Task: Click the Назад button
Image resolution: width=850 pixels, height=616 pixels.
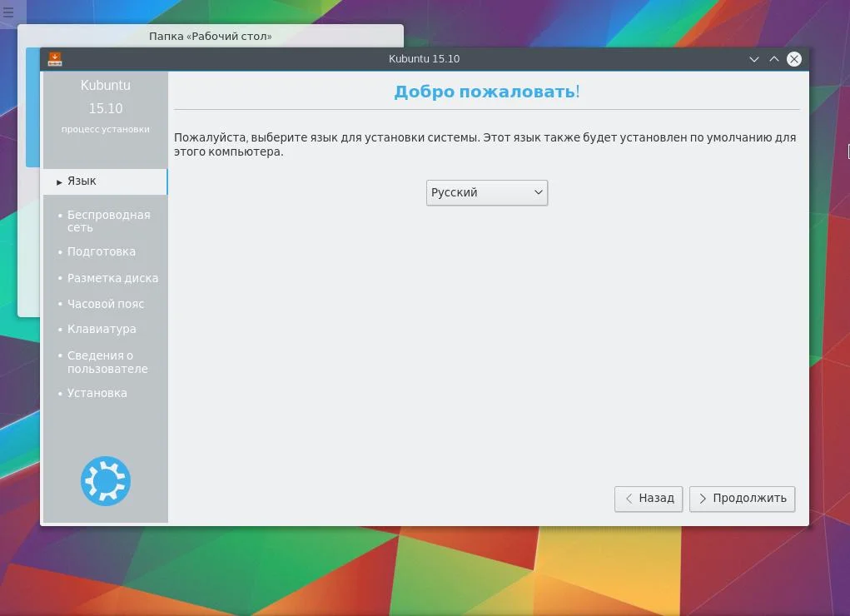Action: 649,499
